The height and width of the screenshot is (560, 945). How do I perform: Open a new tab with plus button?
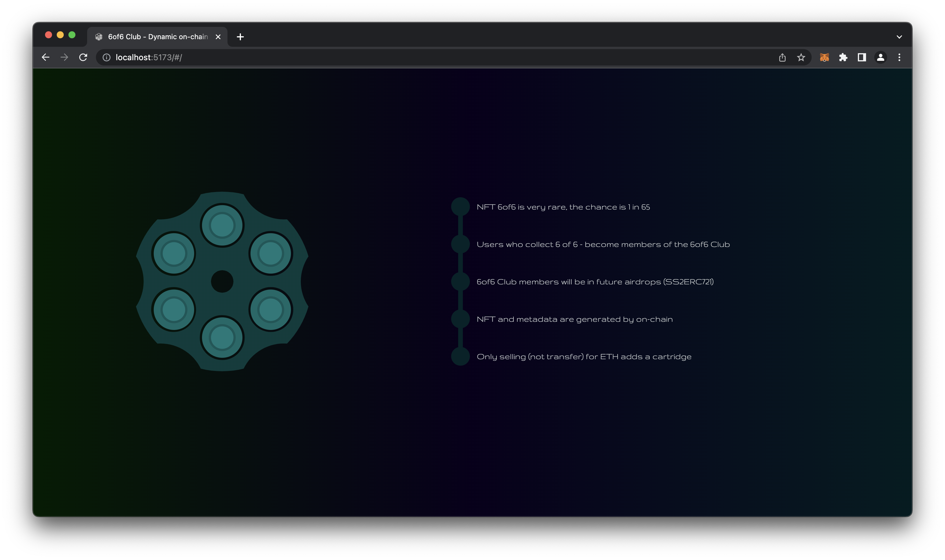coord(240,37)
